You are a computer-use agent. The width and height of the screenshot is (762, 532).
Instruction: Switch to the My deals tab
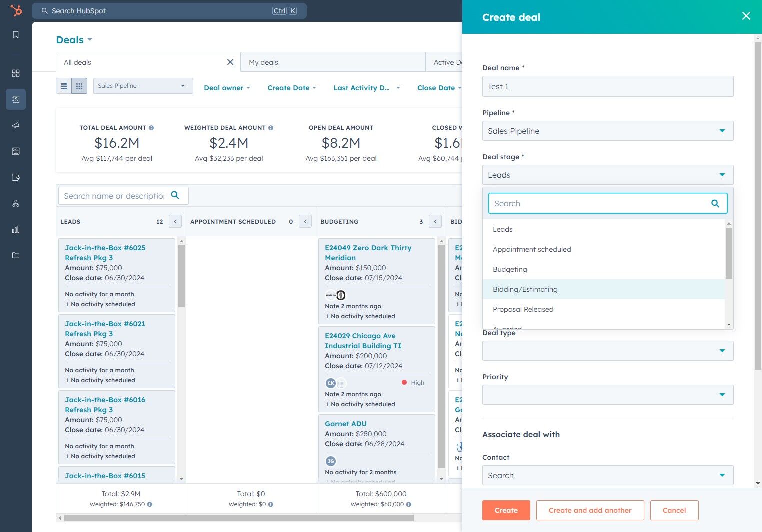[333, 62]
